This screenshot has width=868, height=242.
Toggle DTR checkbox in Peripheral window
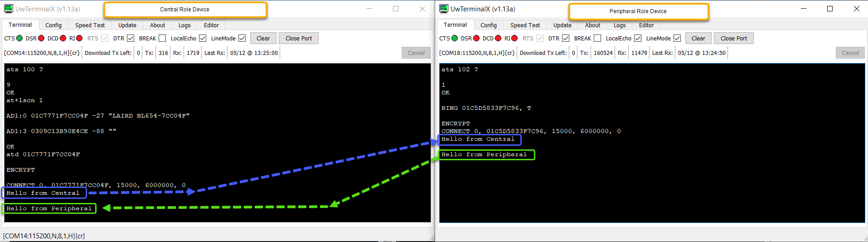coord(566,38)
